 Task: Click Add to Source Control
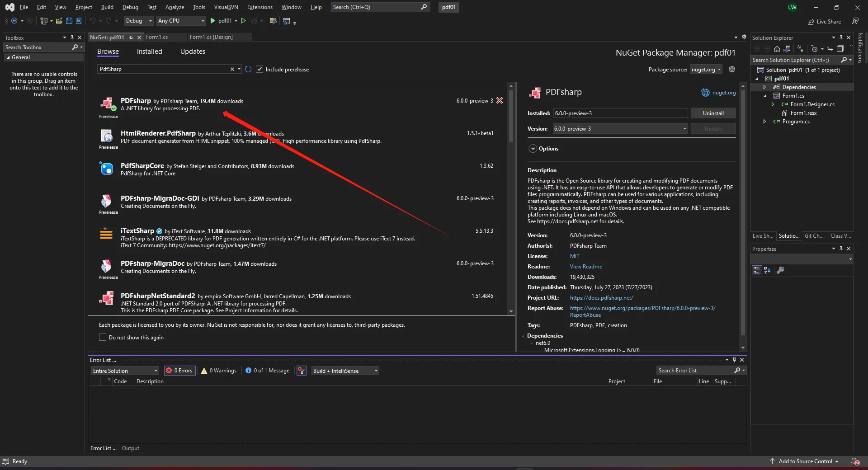point(805,461)
